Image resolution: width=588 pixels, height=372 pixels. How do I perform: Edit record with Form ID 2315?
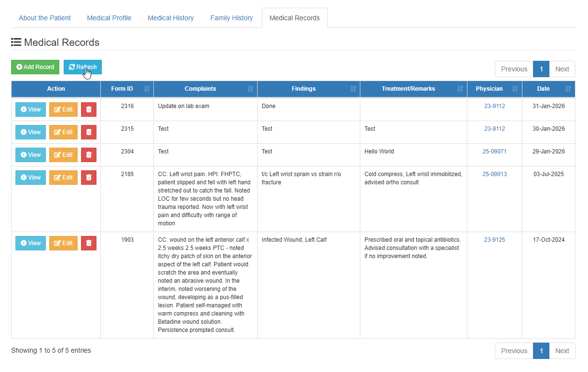click(x=63, y=132)
